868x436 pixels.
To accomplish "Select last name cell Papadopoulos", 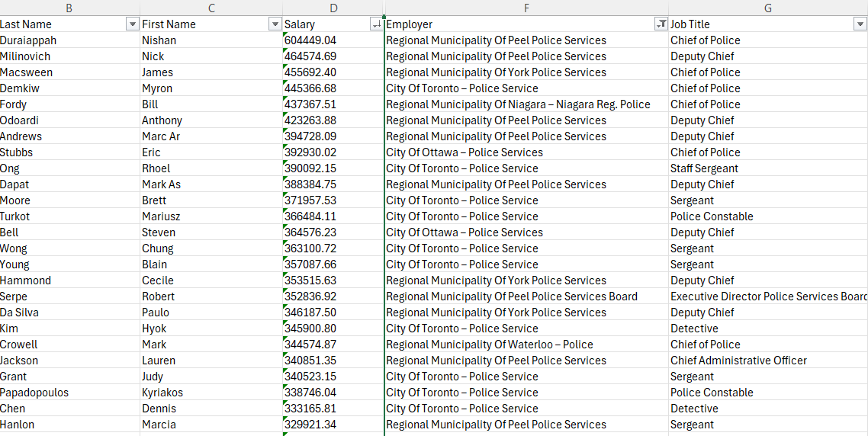I will pos(69,393).
